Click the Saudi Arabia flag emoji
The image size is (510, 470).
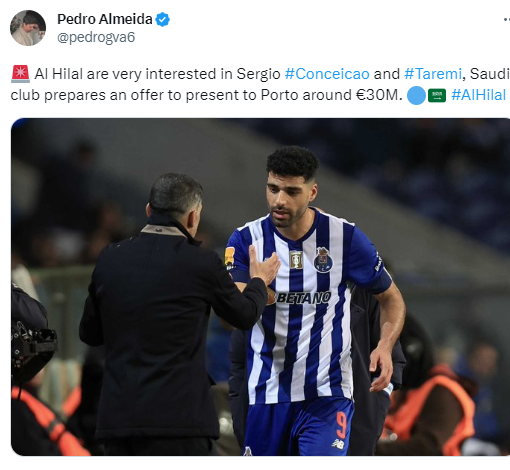coord(437,96)
